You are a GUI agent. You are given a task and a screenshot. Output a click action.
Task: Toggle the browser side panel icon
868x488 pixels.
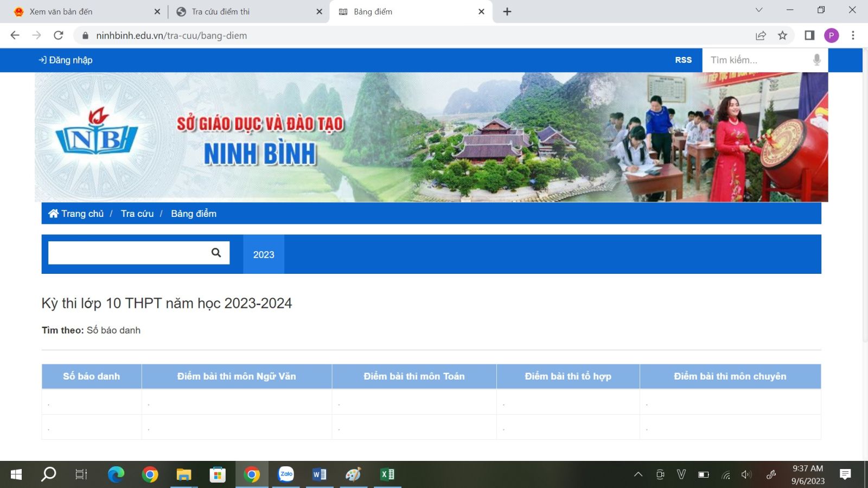tap(809, 35)
